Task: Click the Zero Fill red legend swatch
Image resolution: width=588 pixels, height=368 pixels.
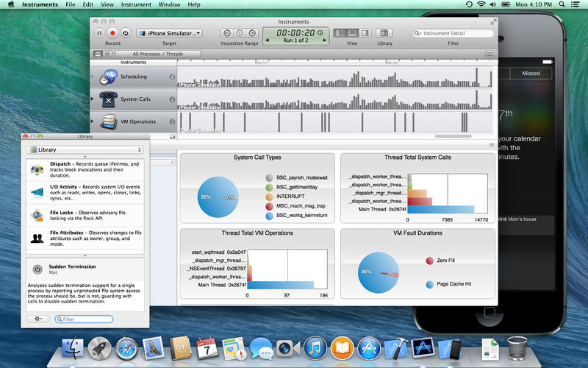Action: (430, 261)
